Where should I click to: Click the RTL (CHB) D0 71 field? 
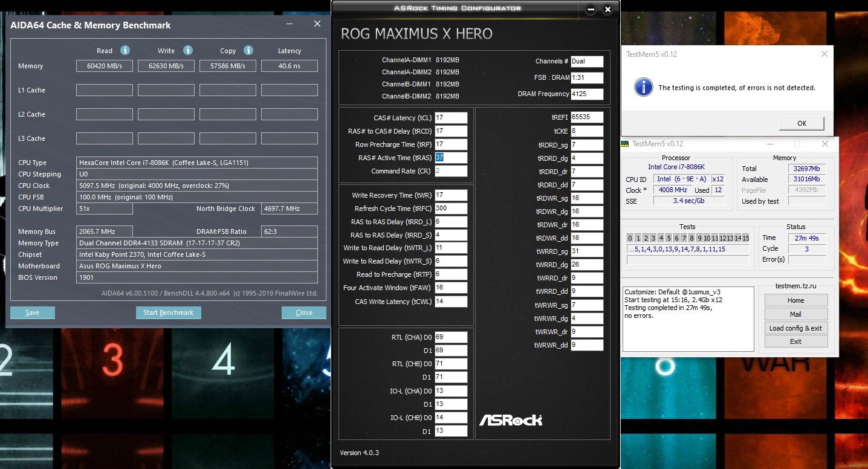tap(451, 364)
